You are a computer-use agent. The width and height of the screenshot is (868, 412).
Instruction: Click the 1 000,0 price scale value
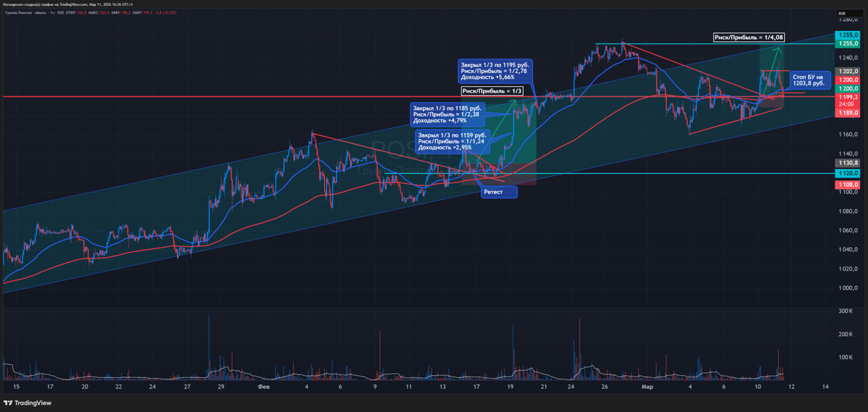click(x=848, y=288)
